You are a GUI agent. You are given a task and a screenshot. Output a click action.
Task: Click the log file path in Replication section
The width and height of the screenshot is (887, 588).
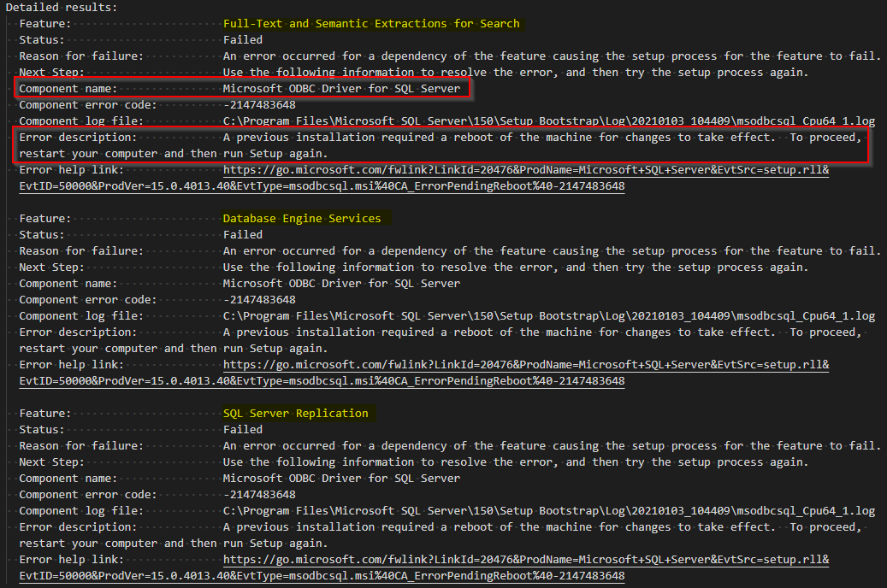click(x=549, y=511)
